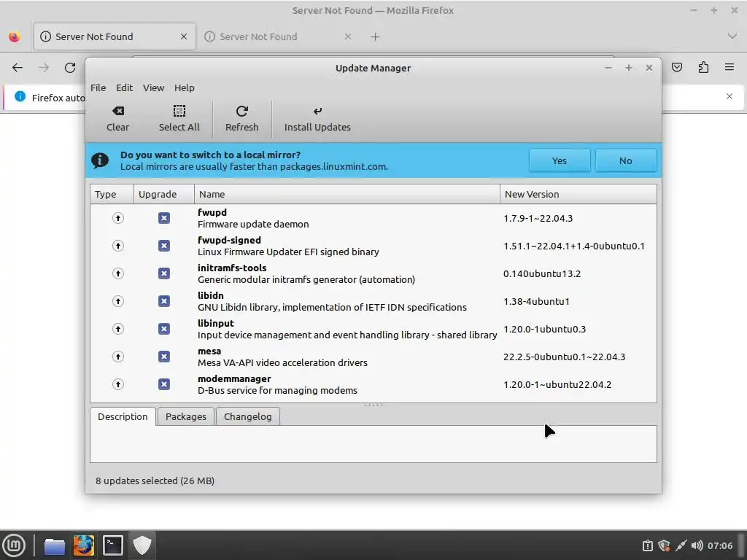Viewport: 747px width, 560px height.
Task: Sort by the Upgrade column header
Action: (164, 194)
